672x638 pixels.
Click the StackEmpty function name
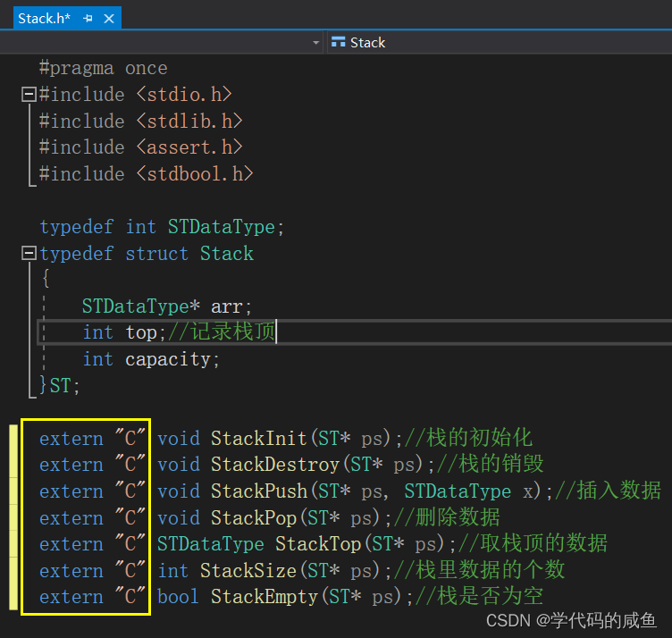pos(264,597)
